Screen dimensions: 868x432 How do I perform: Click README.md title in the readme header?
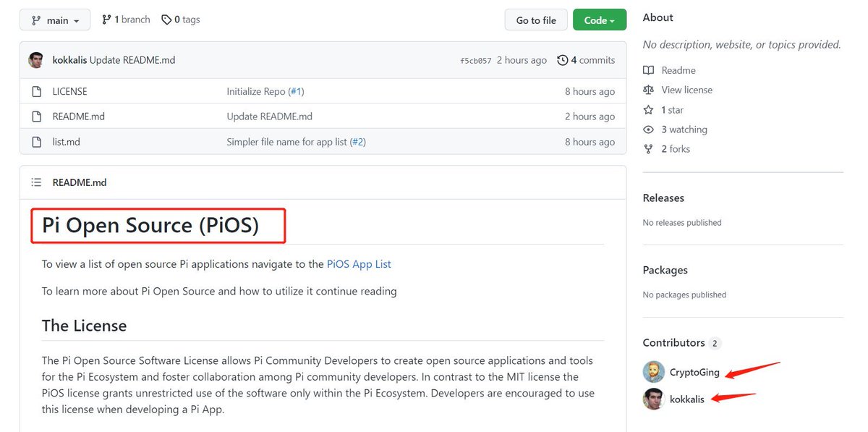80,182
